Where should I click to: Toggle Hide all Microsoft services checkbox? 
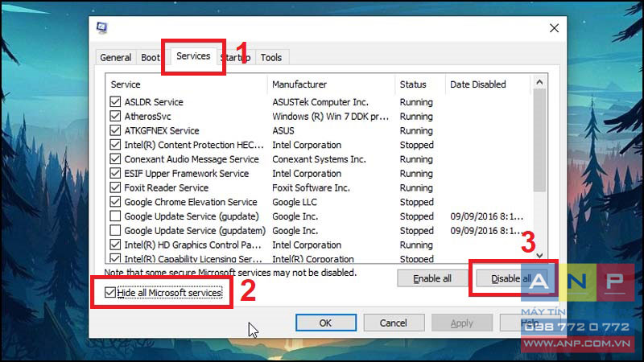tap(109, 292)
